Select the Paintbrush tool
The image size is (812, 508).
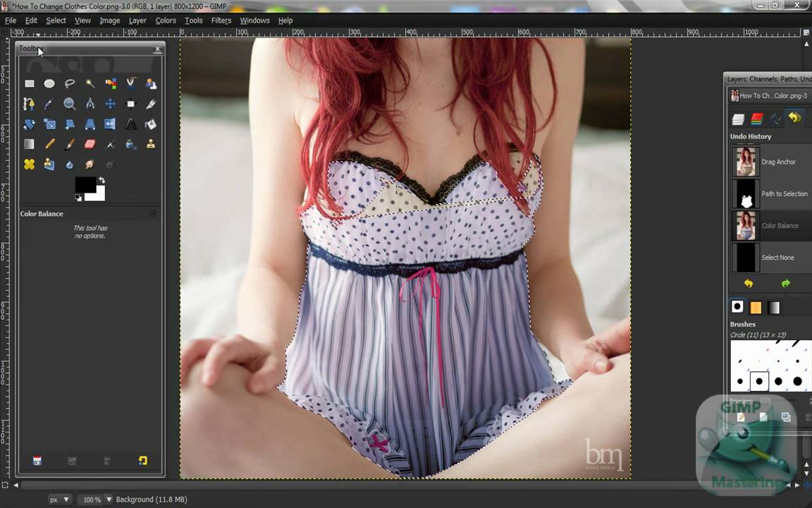click(x=69, y=144)
